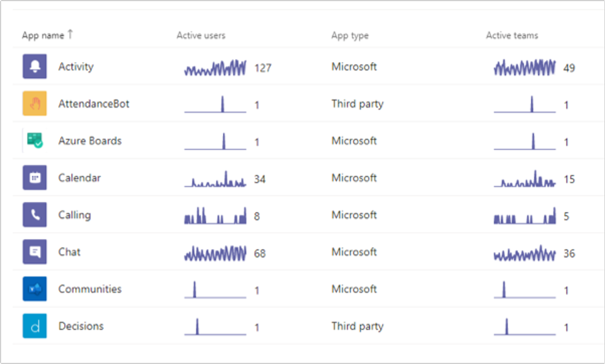The height and width of the screenshot is (364, 605).
Task: Click the Microsoft label for Calendar
Action: tap(354, 178)
